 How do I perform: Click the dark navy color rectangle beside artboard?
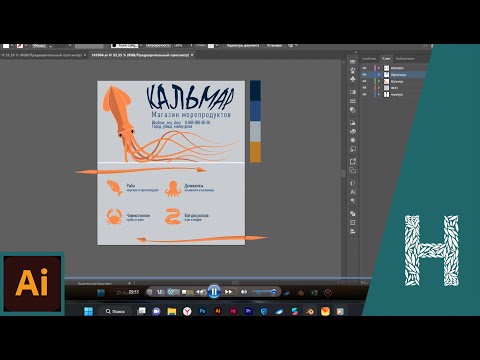(255, 91)
